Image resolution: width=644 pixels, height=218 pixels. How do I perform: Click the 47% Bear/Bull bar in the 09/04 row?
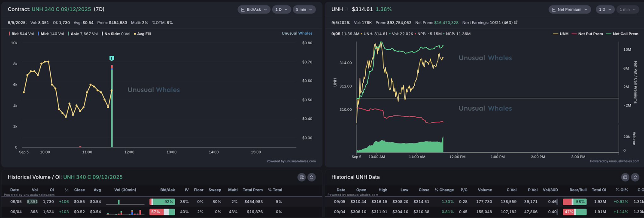coord(574,212)
